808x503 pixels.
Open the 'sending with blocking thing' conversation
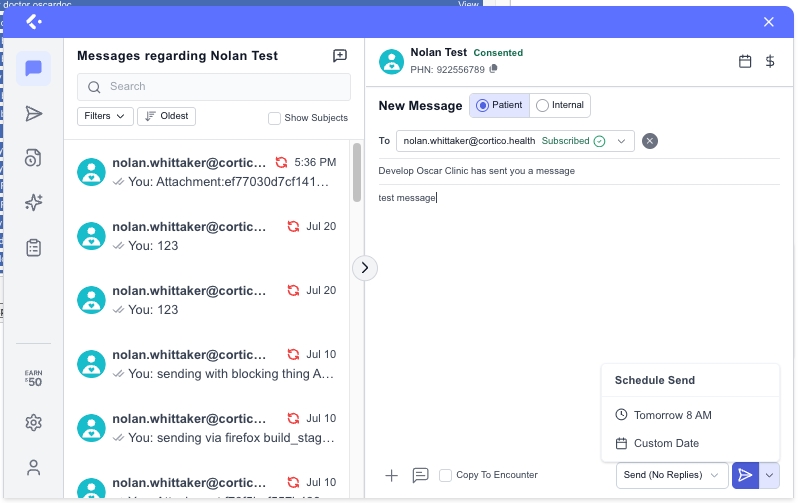pos(207,364)
